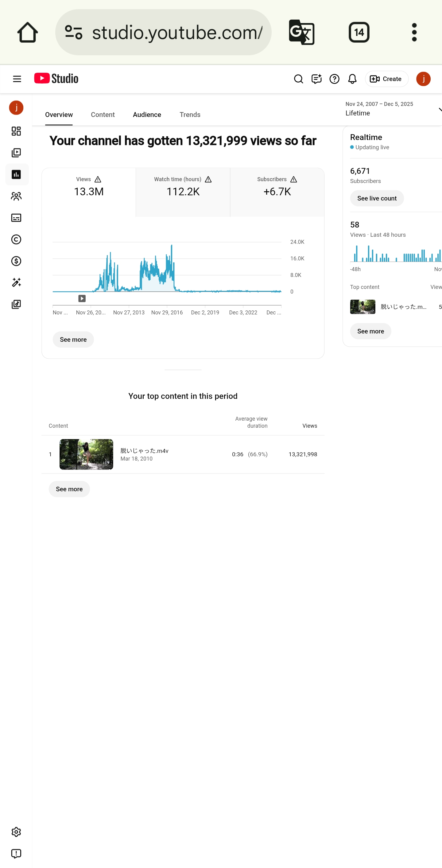
Task: Tap the studio.youtube.com address bar
Action: tap(163, 32)
